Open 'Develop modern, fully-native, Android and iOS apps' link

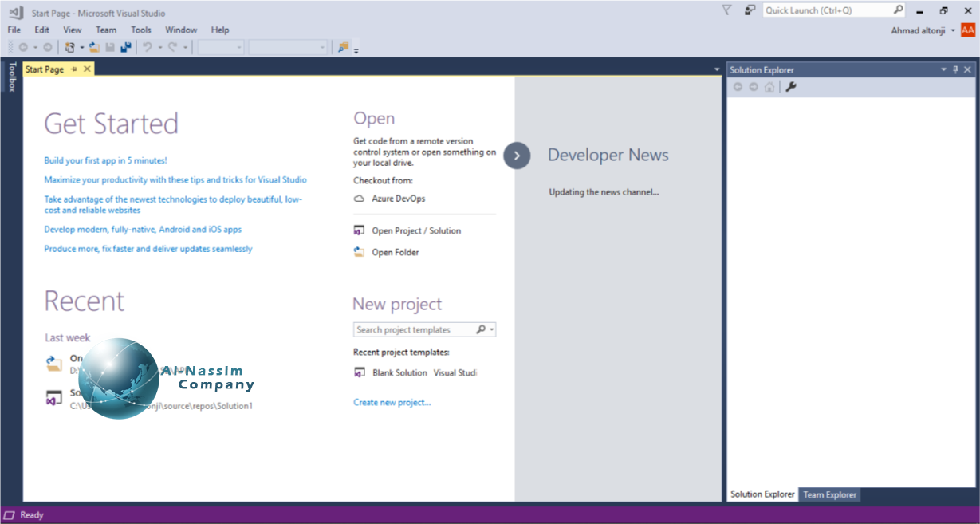pos(143,230)
